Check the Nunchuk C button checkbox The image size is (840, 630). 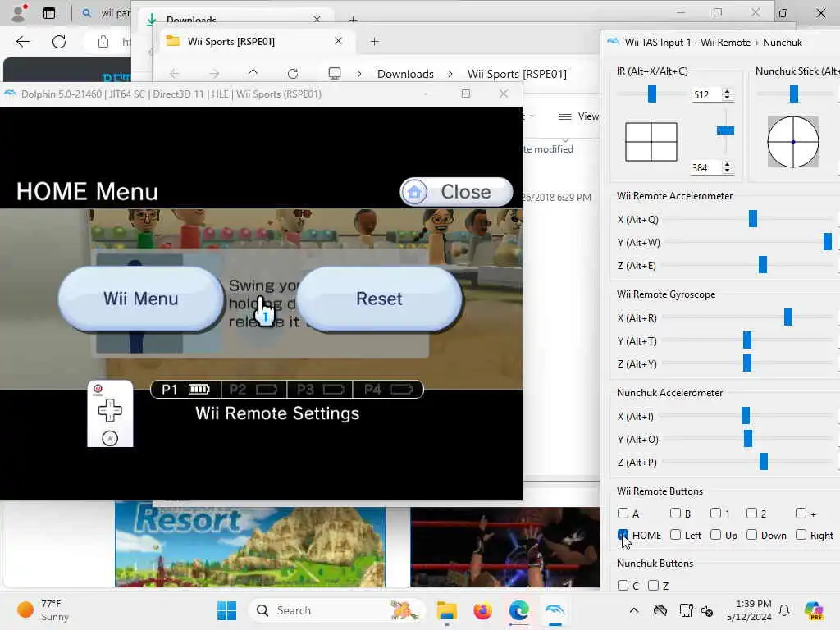623,585
